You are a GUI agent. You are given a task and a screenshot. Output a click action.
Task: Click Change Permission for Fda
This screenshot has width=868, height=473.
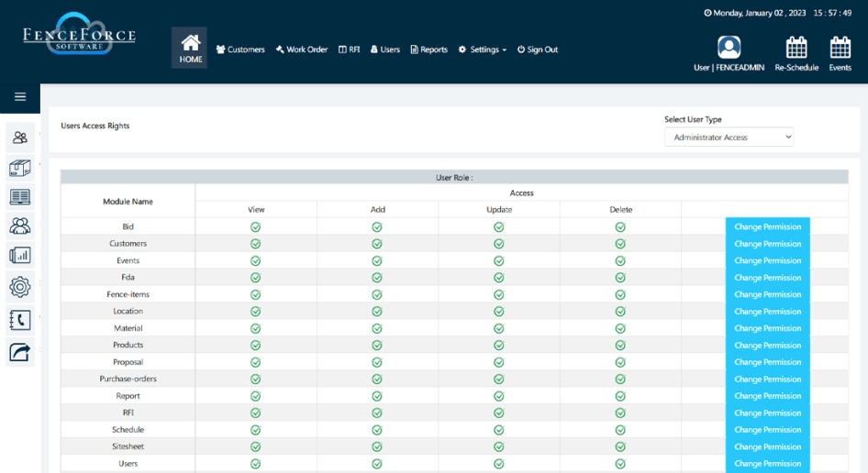(768, 278)
